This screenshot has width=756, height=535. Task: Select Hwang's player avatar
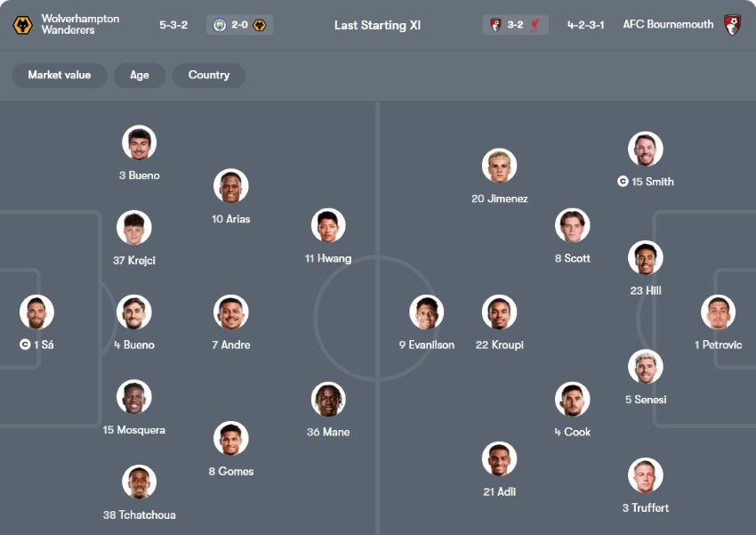(328, 226)
